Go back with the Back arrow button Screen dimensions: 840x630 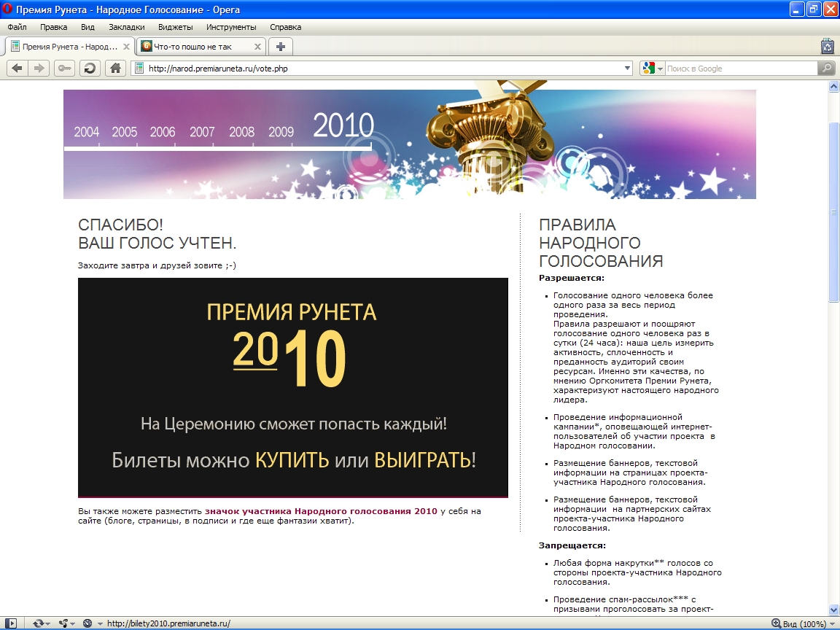(x=17, y=68)
